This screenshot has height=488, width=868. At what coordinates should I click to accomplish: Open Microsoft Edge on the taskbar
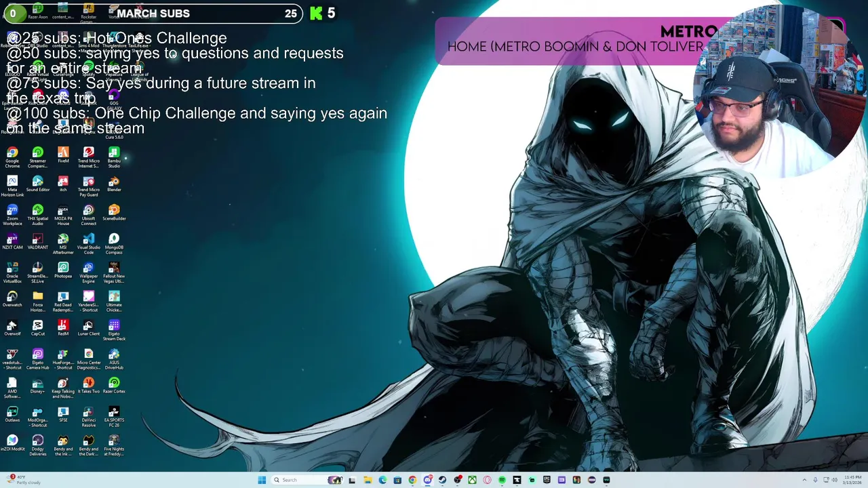[x=382, y=480]
